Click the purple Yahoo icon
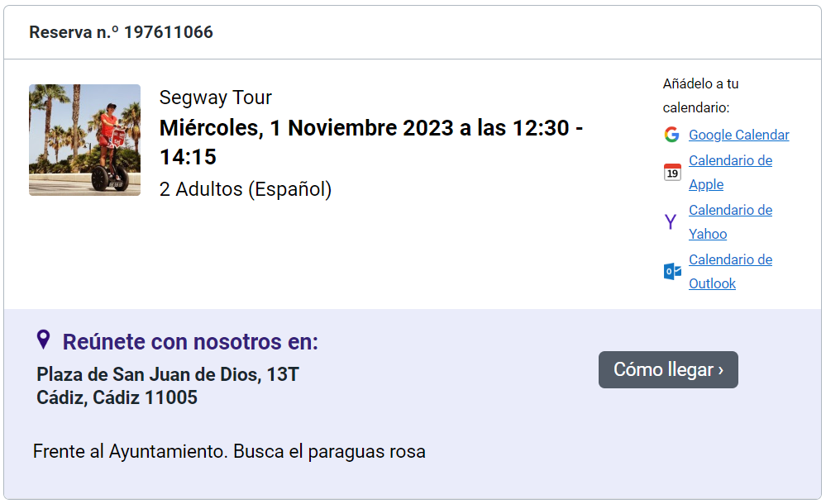Viewport: 826px width, 504px height. pyautogui.click(x=671, y=221)
